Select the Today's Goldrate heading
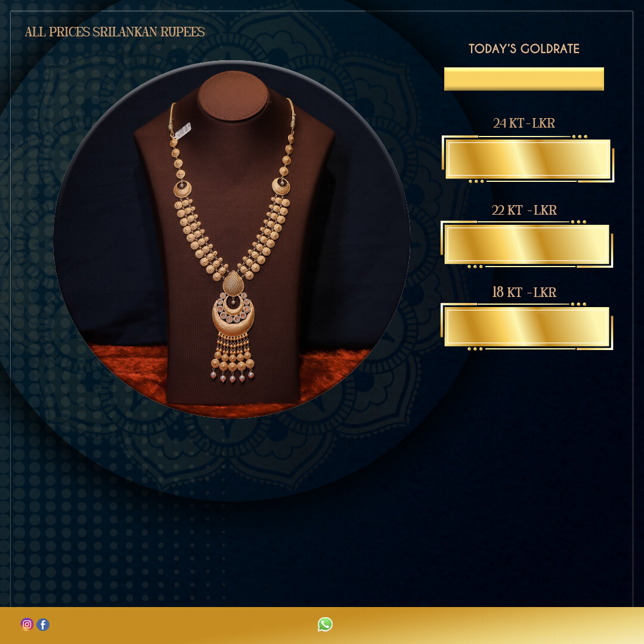644x644 pixels. pyautogui.click(x=524, y=48)
